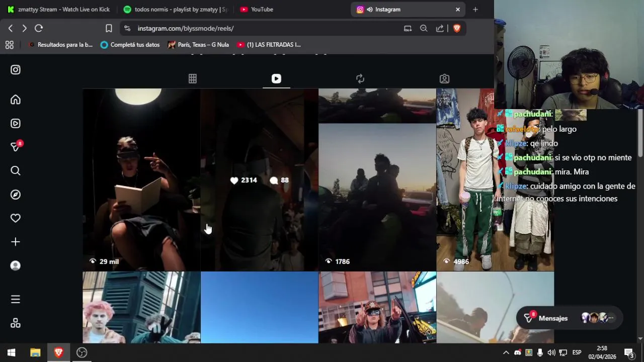Open direct messages icon in the sidebar
Viewport: 644px width, 362px height.
click(16, 147)
